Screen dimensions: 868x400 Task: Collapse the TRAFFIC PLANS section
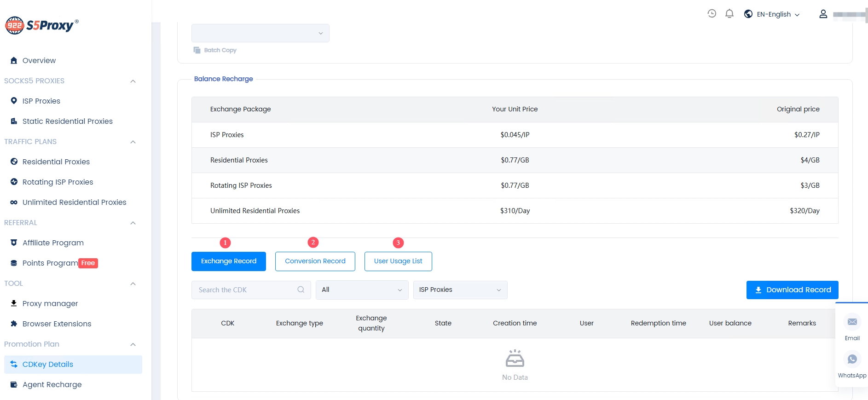[133, 142]
